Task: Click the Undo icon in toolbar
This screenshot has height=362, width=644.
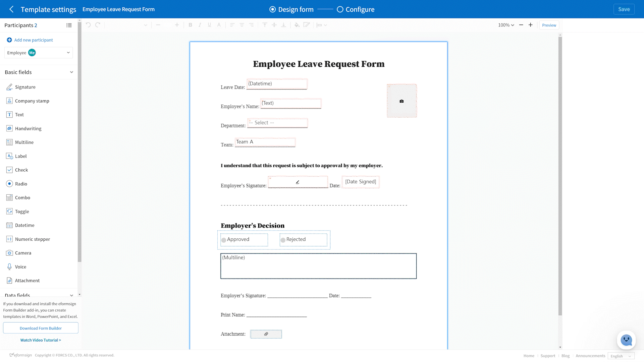Action: (88, 25)
